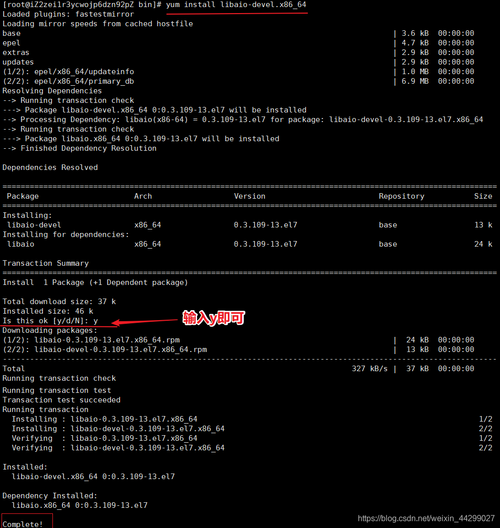Select the libaio-devel row in package table
500x528 pixels.
pyautogui.click(x=249, y=225)
